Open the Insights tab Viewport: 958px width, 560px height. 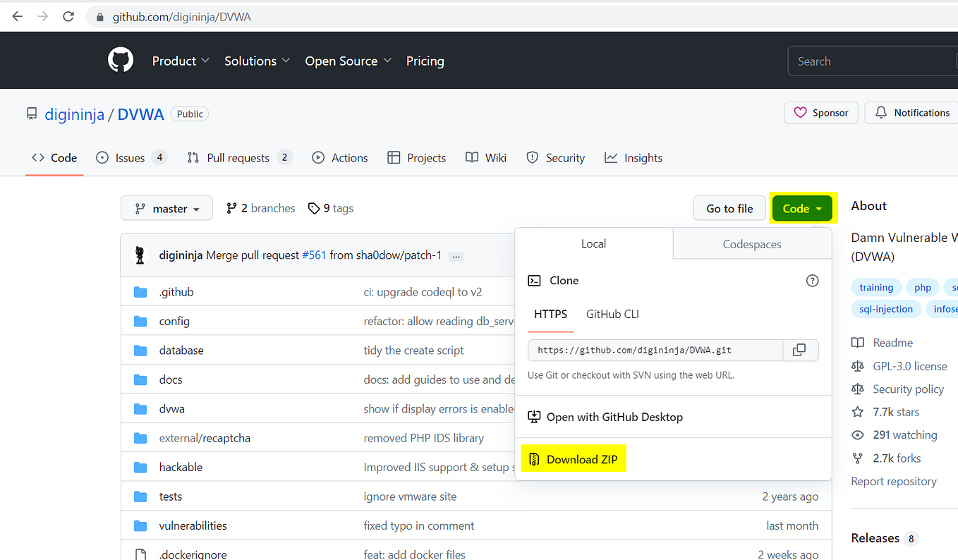pos(633,158)
